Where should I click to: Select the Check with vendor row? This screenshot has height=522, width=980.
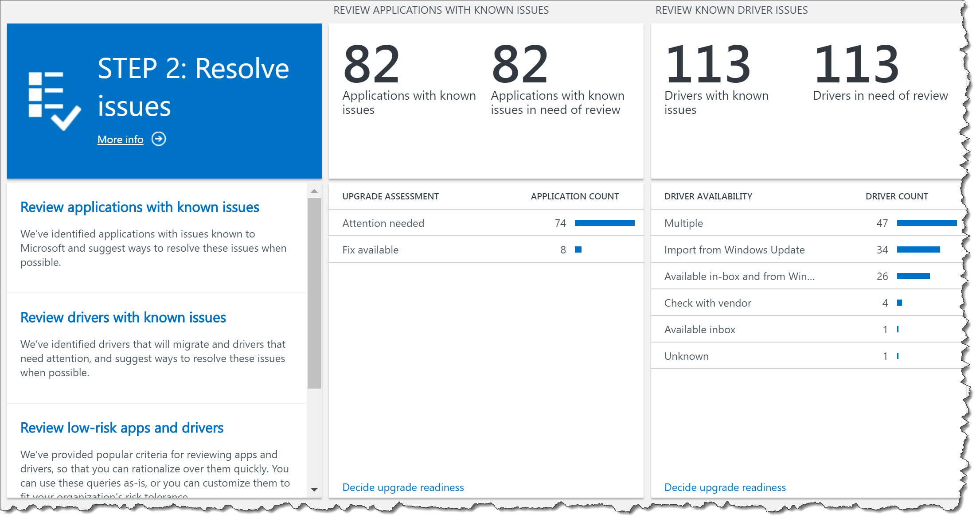(x=707, y=303)
